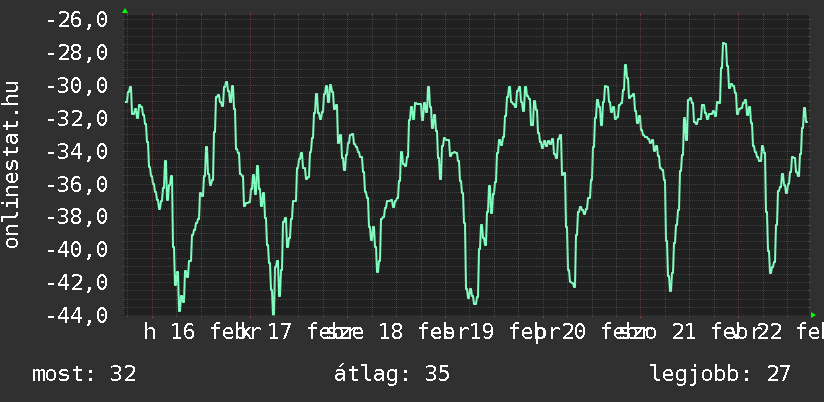Click the onlinestat.hu vertical watermark text

coord(12,165)
